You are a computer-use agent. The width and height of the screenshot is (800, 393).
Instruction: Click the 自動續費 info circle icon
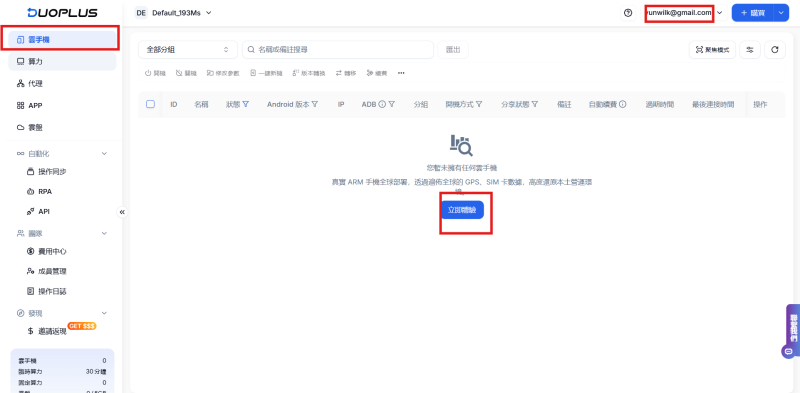(623, 104)
